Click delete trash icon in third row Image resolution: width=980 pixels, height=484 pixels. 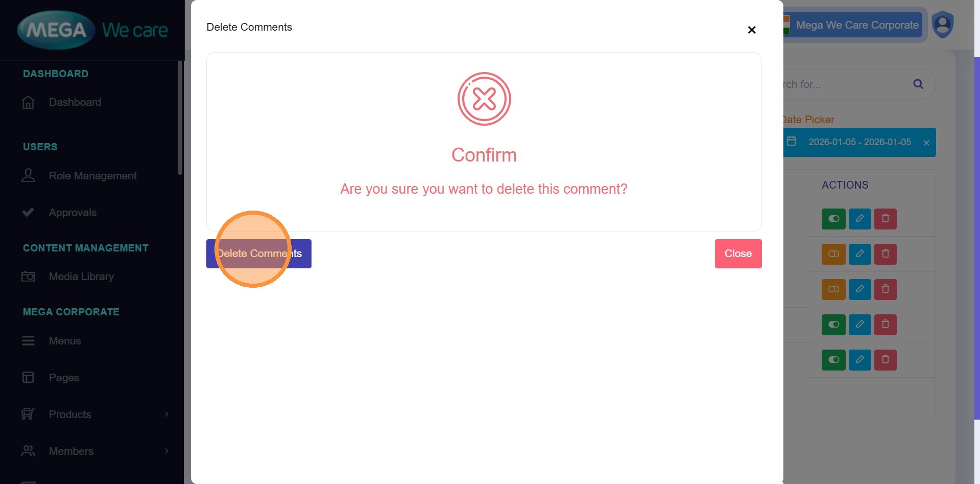coord(885,289)
